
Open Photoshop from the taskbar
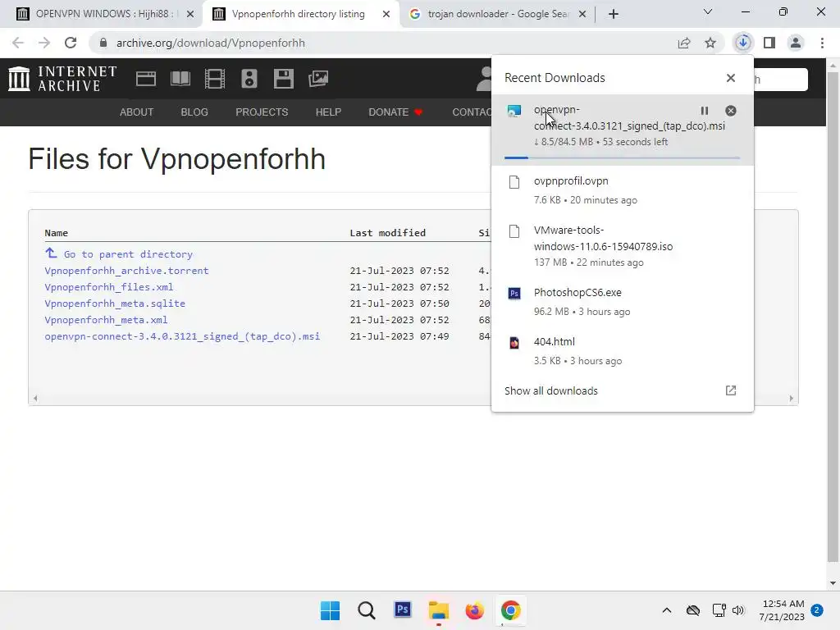tap(403, 609)
